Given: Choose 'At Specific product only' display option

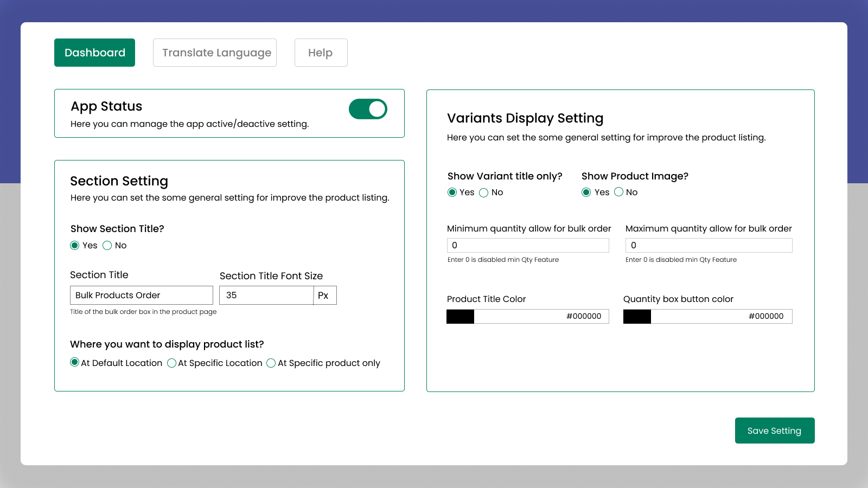Looking at the screenshot, I should 271,363.
